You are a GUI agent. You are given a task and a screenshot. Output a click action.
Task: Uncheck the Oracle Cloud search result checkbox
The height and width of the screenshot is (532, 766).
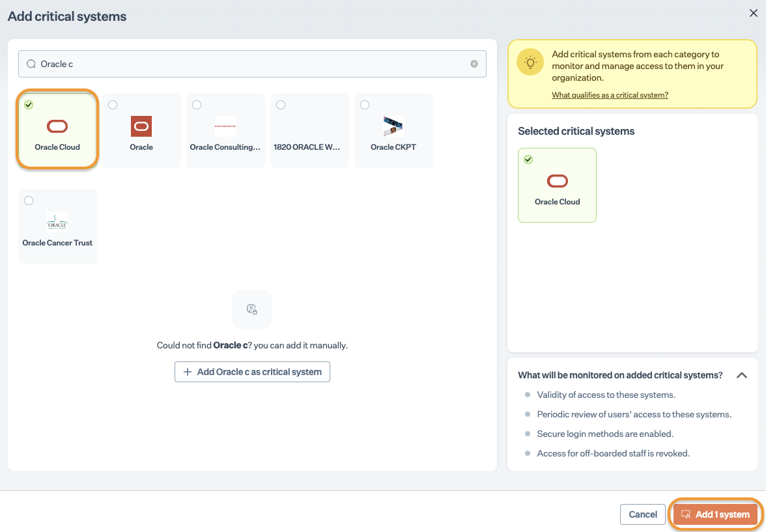(x=29, y=105)
